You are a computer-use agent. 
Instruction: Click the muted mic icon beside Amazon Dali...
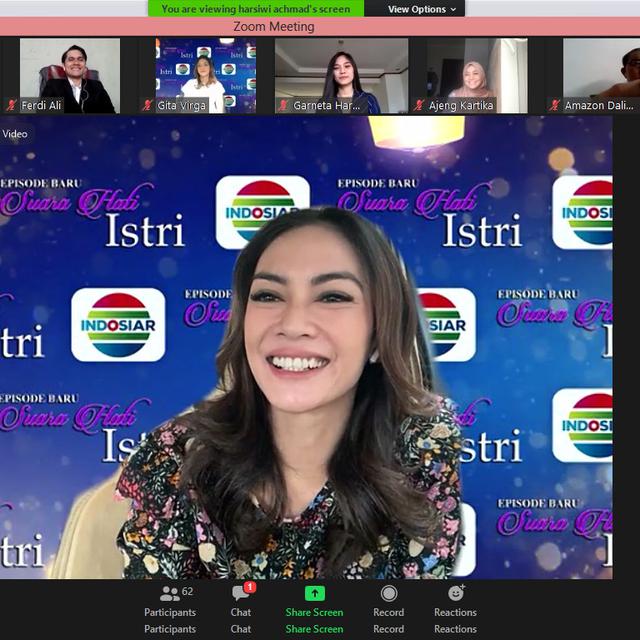[554, 105]
